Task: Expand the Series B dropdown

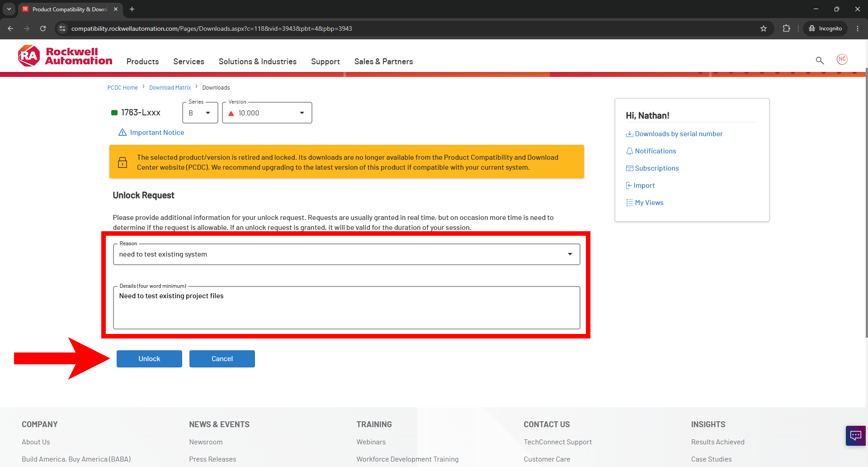Action: pyautogui.click(x=200, y=113)
